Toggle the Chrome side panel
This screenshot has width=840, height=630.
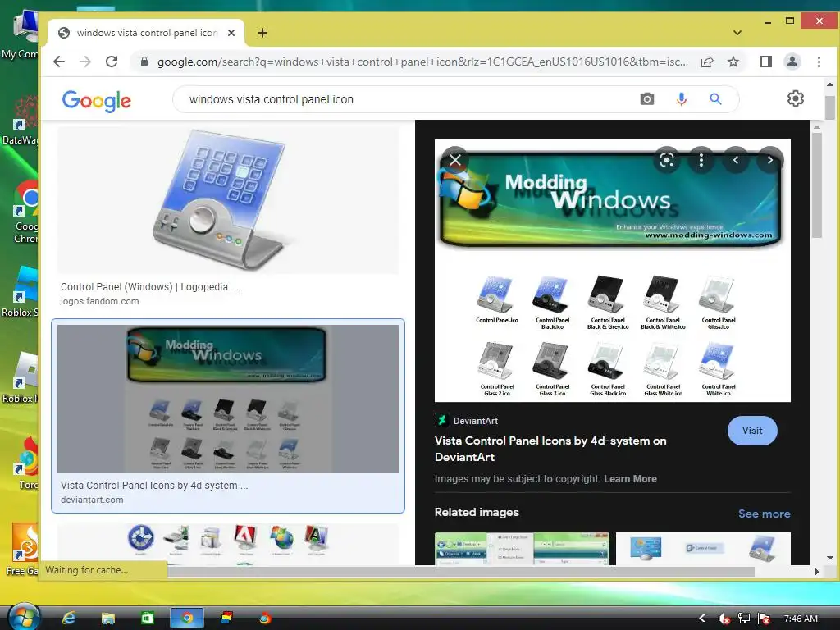click(766, 62)
